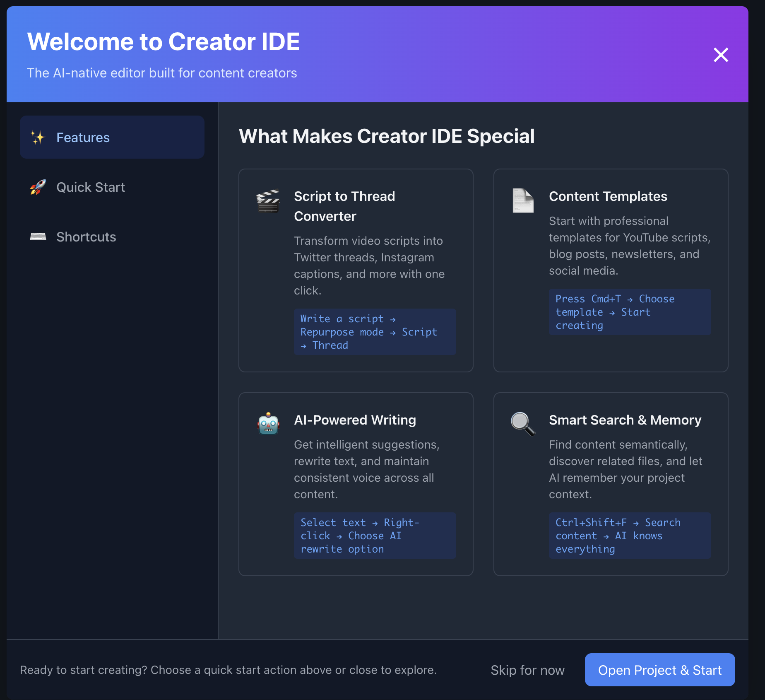The width and height of the screenshot is (765, 700).
Task: Click the 'Ready to start creating?' footer text
Action: click(229, 670)
